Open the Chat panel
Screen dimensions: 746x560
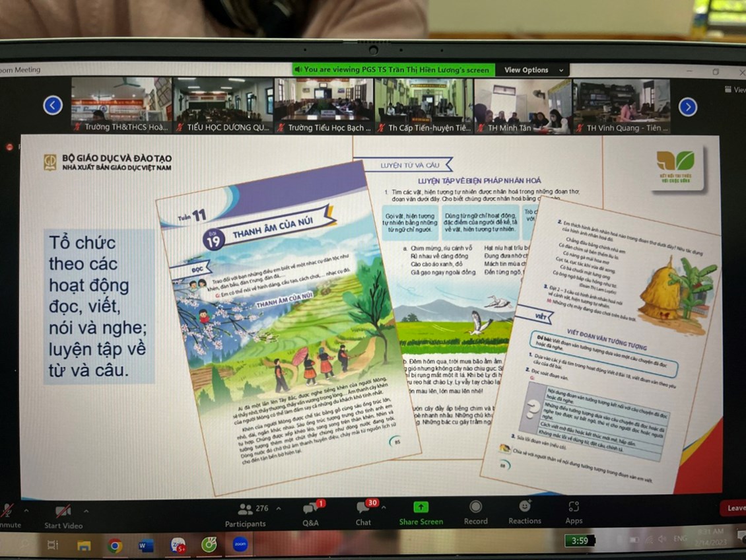coord(363,513)
